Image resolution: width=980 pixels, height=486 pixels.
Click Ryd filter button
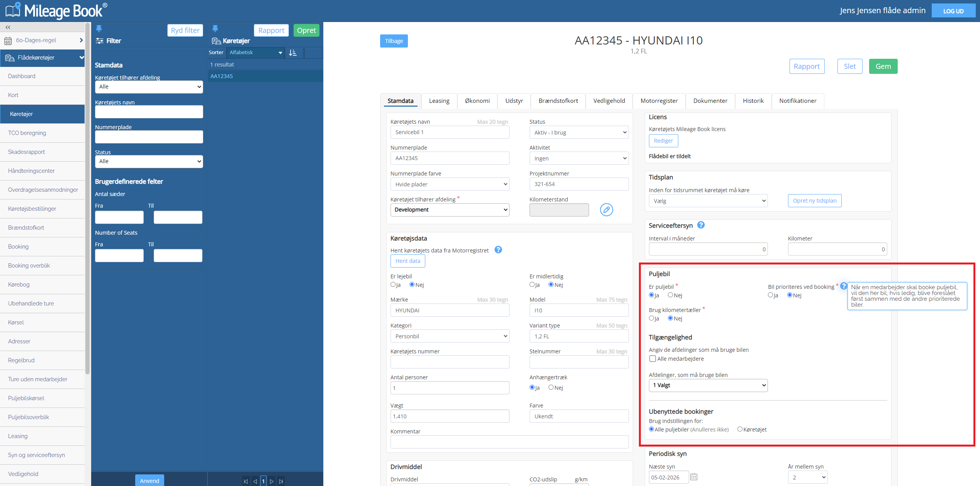coord(185,30)
